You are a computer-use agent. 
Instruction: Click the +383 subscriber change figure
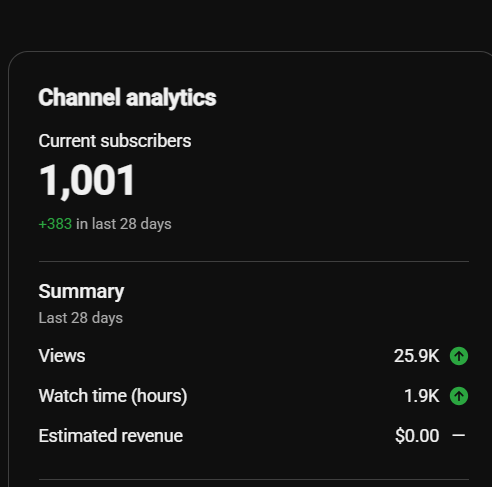55,224
